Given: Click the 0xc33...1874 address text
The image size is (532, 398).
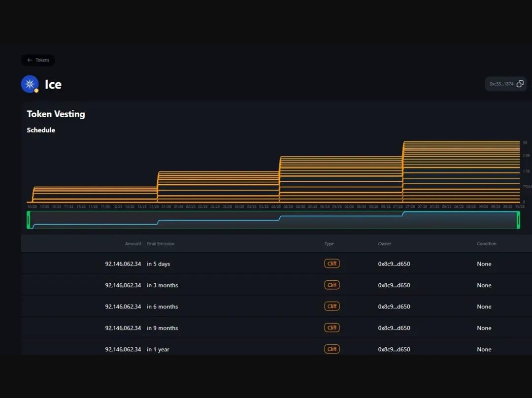Looking at the screenshot, I should pyautogui.click(x=501, y=84).
